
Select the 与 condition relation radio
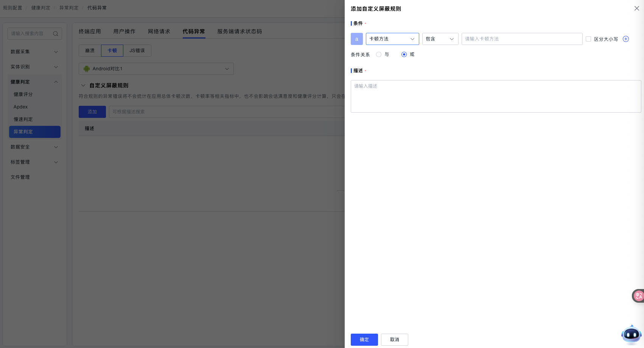coord(379,54)
